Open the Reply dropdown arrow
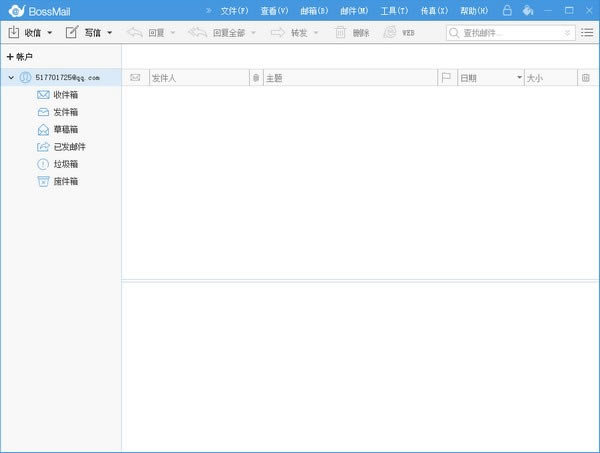This screenshot has height=453, width=600. [x=173, y=33]
